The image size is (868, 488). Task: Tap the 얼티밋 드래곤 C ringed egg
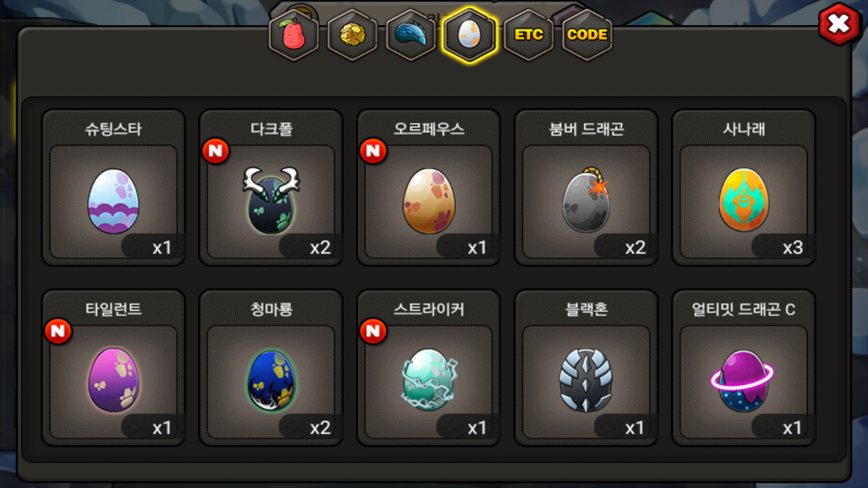(744, 368)
